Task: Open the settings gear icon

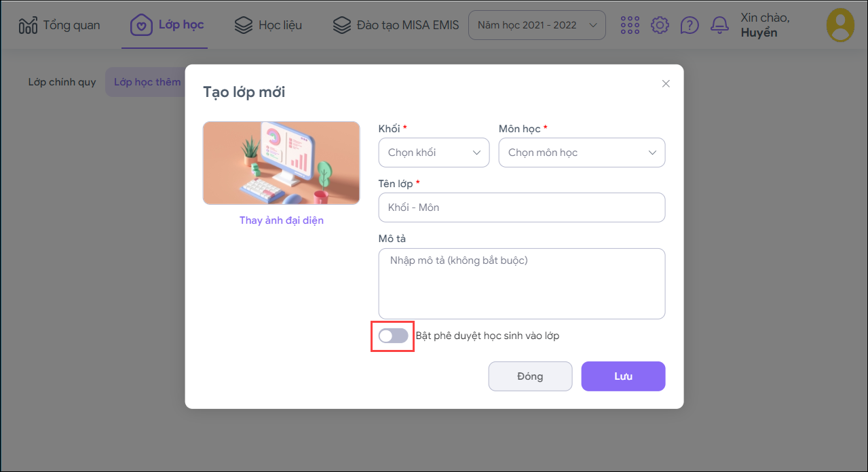Action: point(660,26)
